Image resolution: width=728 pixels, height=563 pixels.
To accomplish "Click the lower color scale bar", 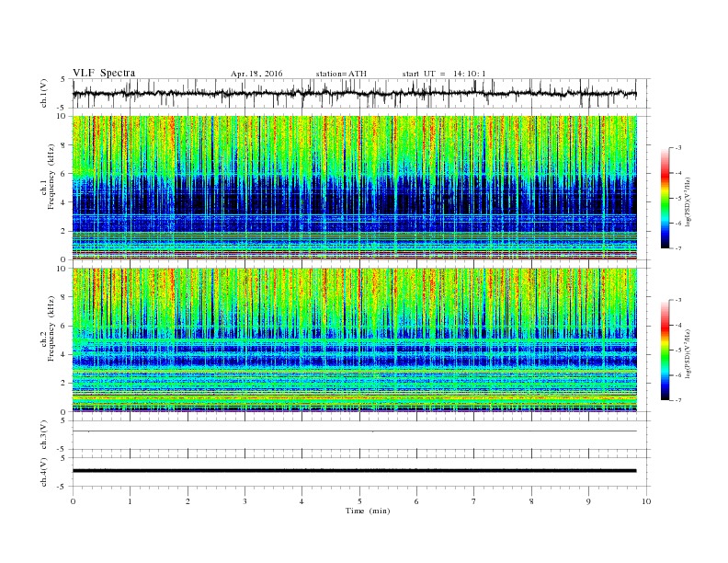I will [x=665, y=350].
